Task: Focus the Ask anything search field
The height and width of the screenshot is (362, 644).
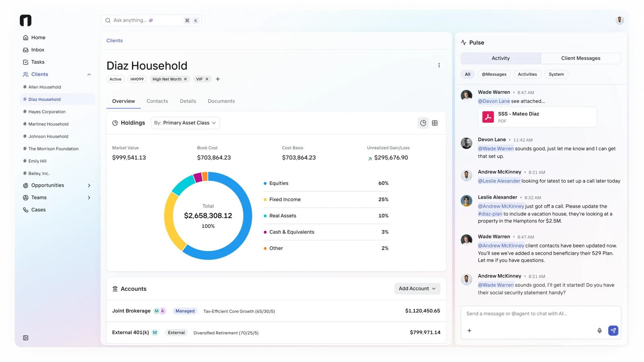Action: coord(151,21)
